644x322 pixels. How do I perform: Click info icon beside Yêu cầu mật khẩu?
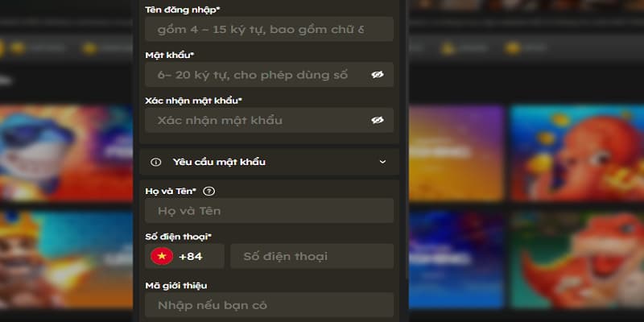click(x=155, y=162)
